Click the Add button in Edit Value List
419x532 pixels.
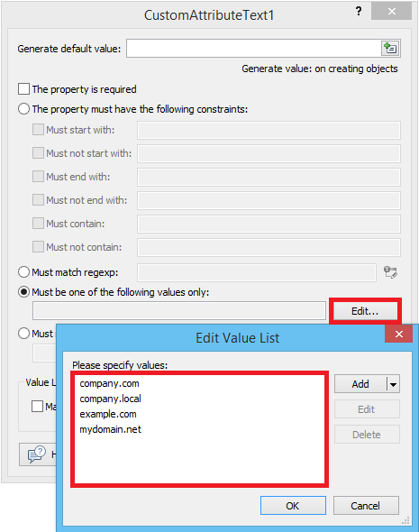tap(360, 384)
